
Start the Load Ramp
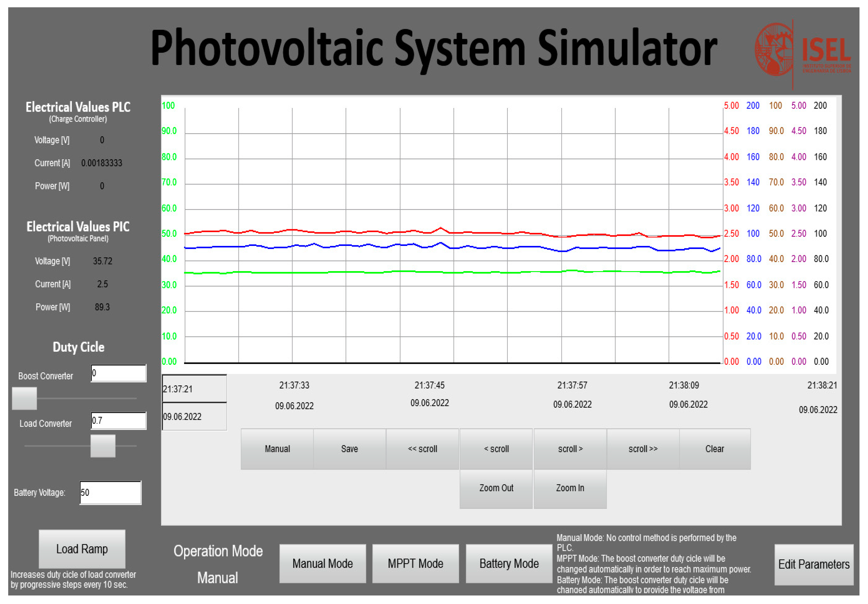[x=82, y=549]
